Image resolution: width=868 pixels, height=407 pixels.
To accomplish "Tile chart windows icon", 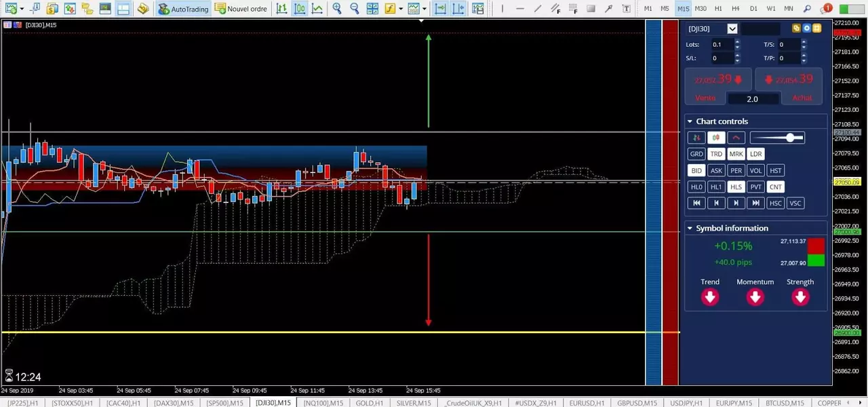I will click(372, 9).
